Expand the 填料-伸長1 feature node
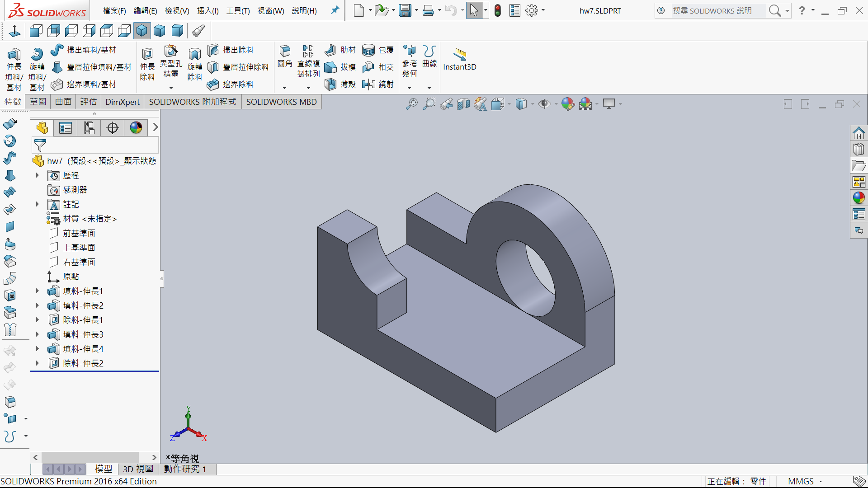Image resolution: width=868 pixels, height=488 pixels. [38, 291]
